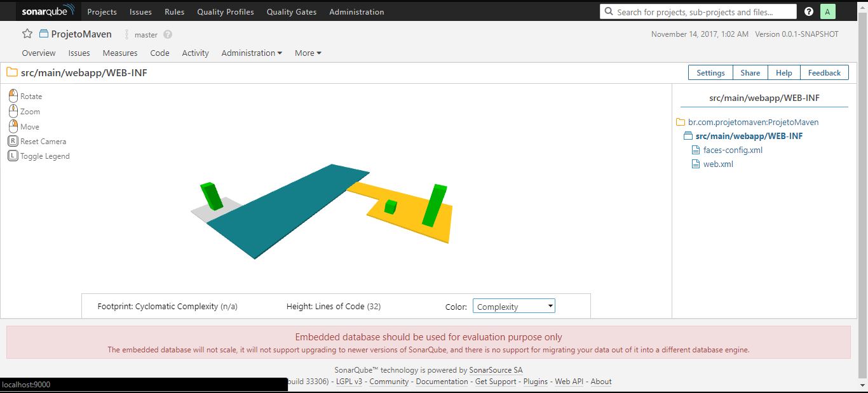Open web.xml in the tree
The image size is (868, 393).
click(718, 164)
